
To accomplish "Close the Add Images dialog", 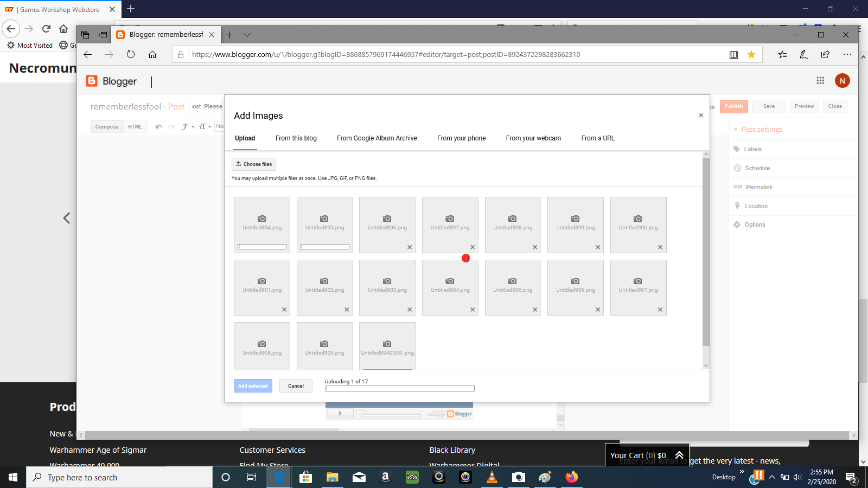I will pos(701,115).
